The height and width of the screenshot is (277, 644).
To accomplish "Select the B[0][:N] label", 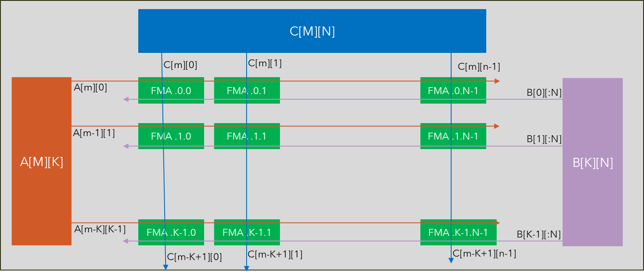I will coord(544,92).
